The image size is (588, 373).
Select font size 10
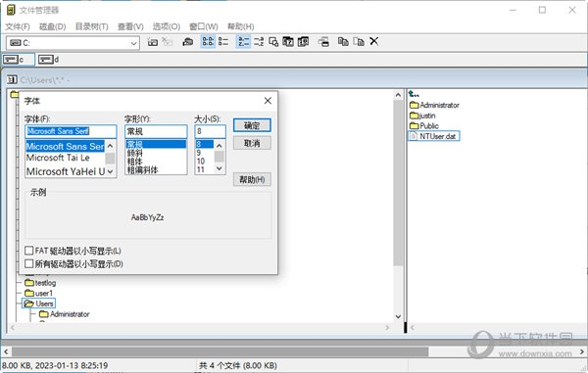201,161
